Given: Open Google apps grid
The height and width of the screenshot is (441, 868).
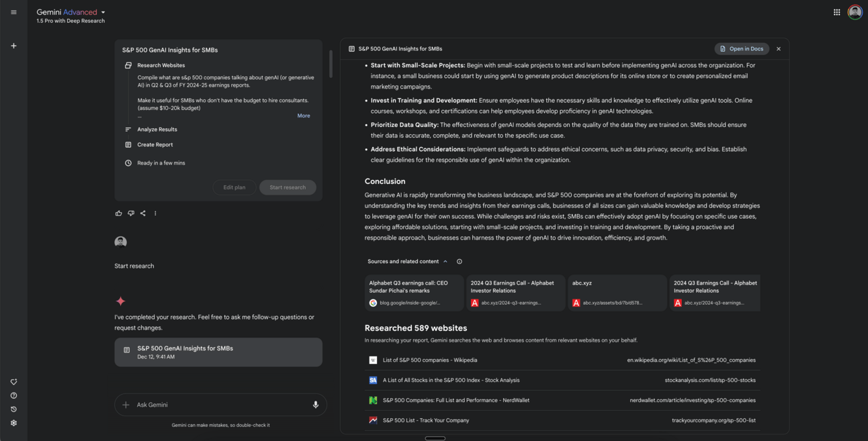Looking at the screenshot, I should (836, 12).
